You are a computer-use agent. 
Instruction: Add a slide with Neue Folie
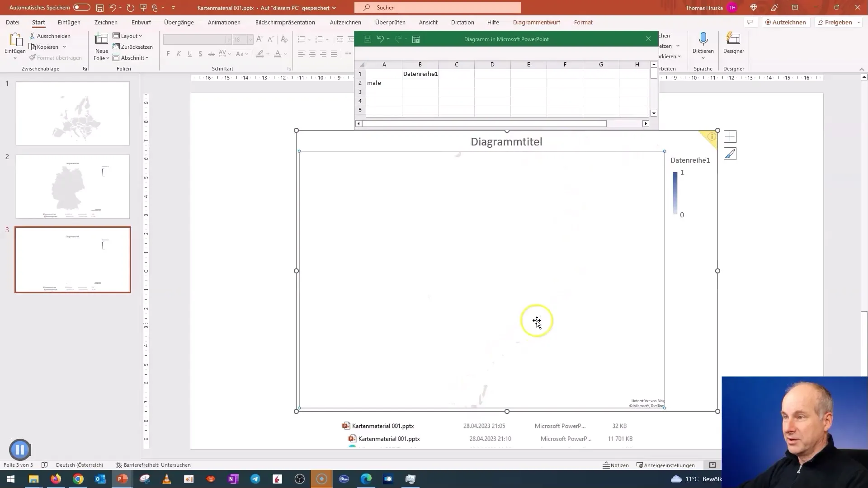102,47
